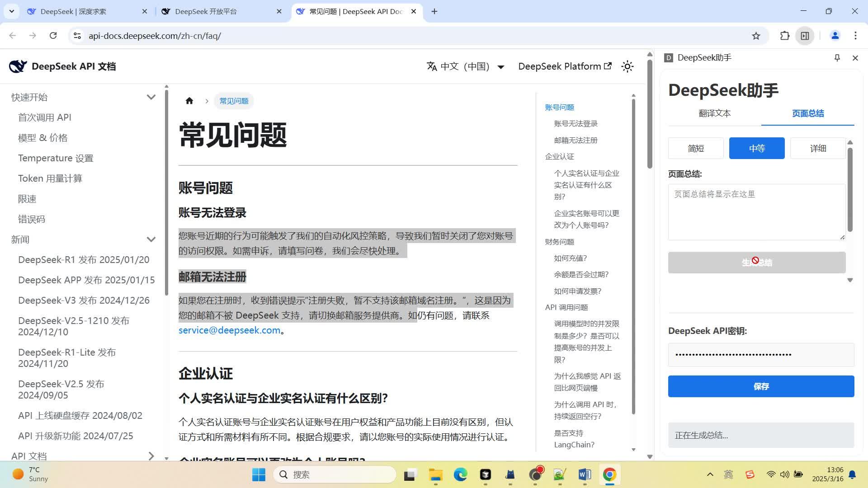Reload the current page
This screenshot has width=868, height=488.
coord(53,36)
